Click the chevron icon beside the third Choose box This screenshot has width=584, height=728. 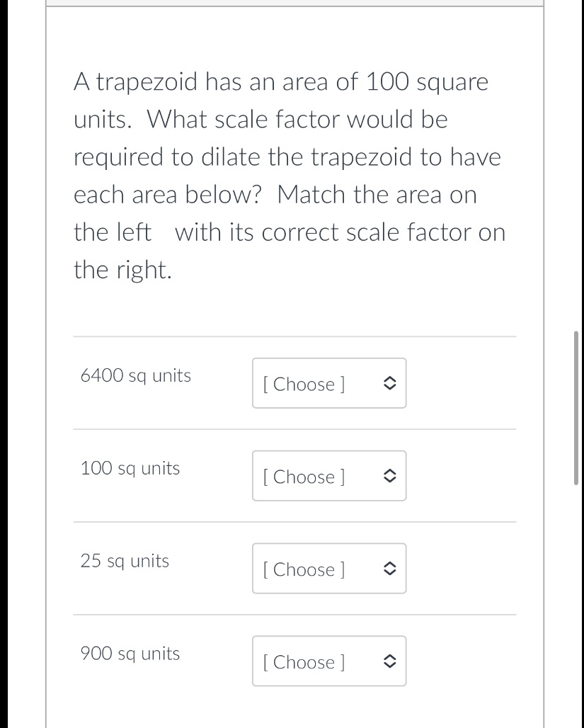tap(389, 569)
